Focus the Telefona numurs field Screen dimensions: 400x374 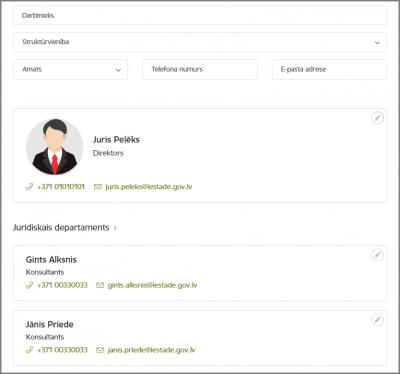coord(200,70)
